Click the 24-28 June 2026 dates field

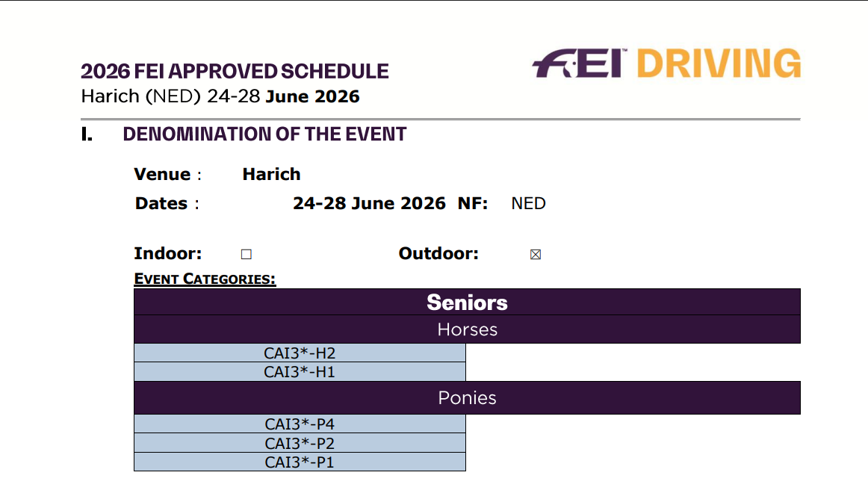(x=369, y=203)
